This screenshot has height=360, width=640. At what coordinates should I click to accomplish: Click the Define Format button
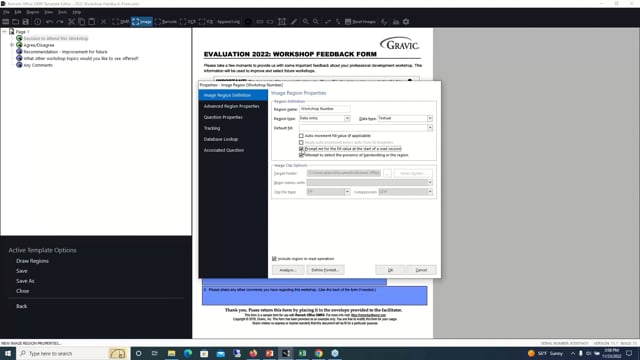tap(325, 270)
